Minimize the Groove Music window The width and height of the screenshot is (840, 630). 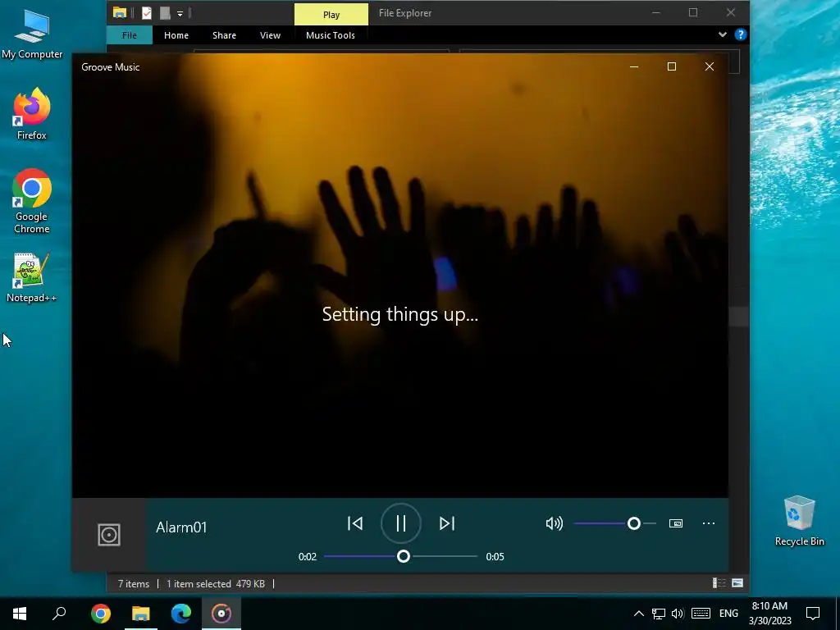[x=634, y=66]
